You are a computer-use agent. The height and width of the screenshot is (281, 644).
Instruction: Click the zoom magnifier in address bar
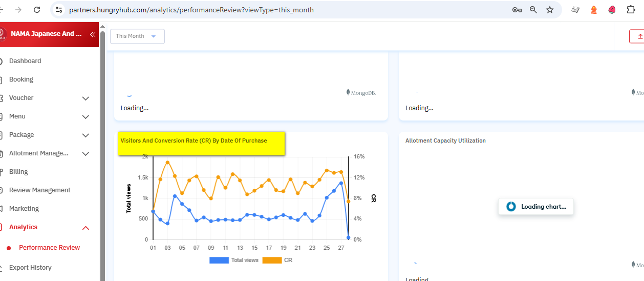click(x=533, y=10)
